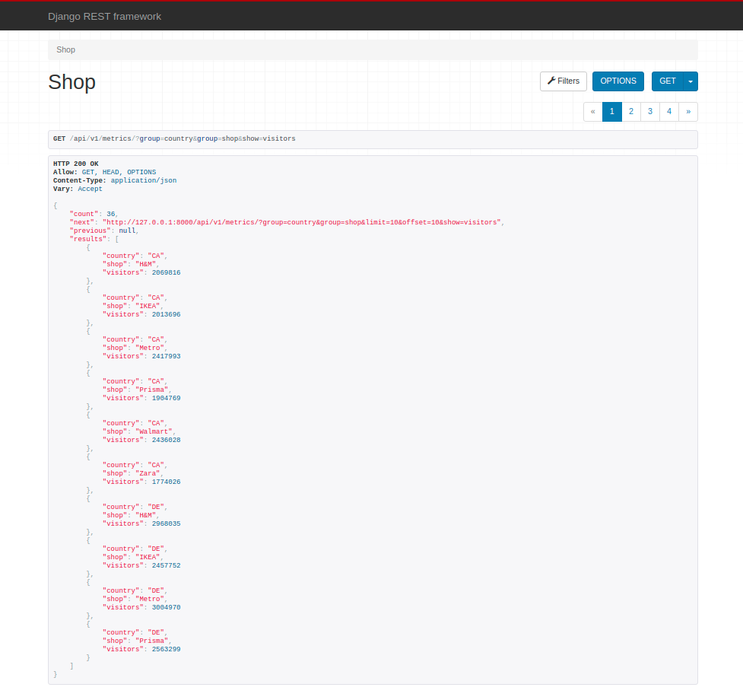Image resolution: width=743 pixels, height=700 pixels.
Task: Go to next page with » arrow
Action: 687,112
